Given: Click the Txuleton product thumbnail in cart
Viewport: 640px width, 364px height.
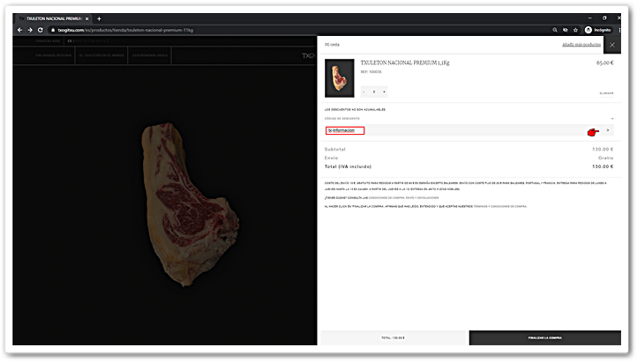Looking at the screenshot, I should 339,78.
